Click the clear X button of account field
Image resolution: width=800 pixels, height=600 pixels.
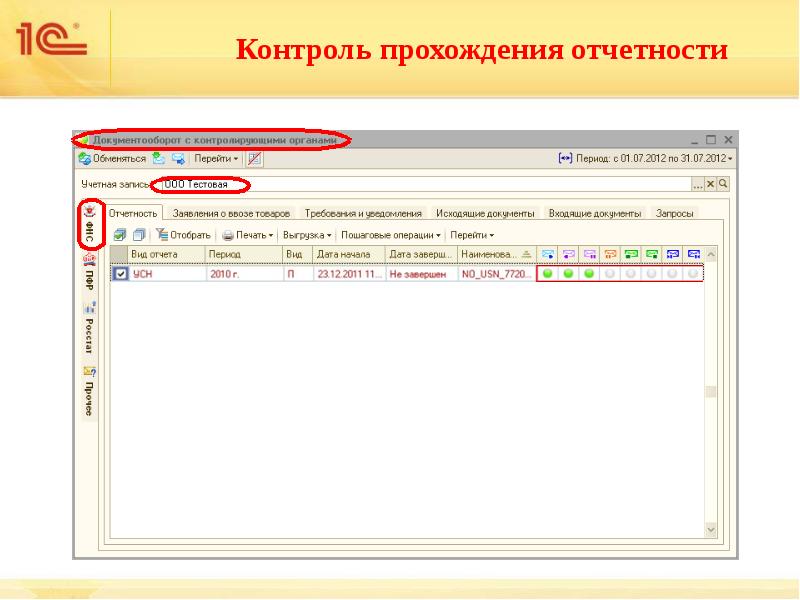[711, 184]
